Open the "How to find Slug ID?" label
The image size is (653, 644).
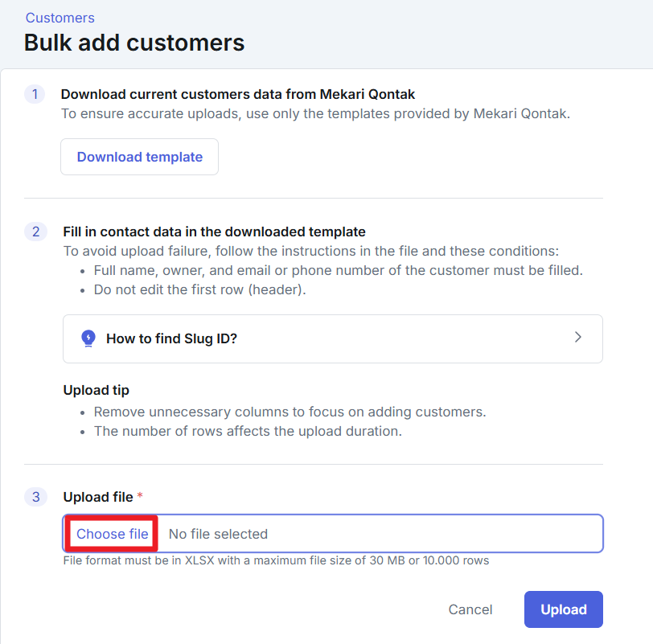(171, 338)
